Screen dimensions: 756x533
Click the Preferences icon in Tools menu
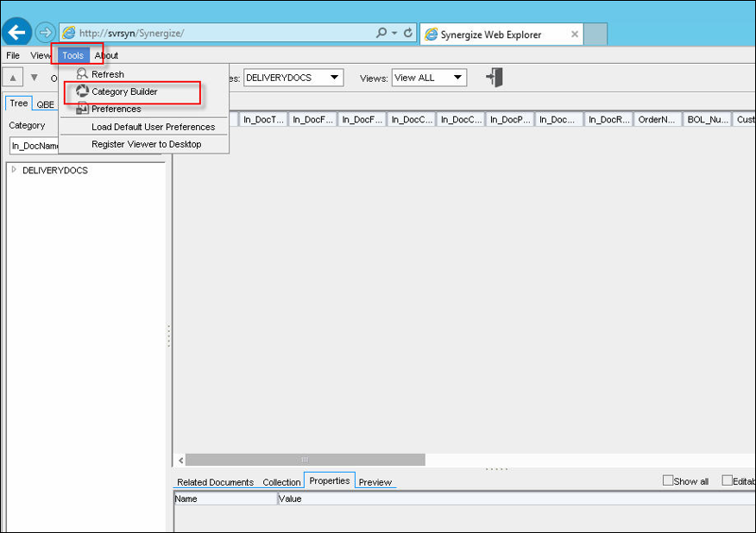click(x=82, y=109)
